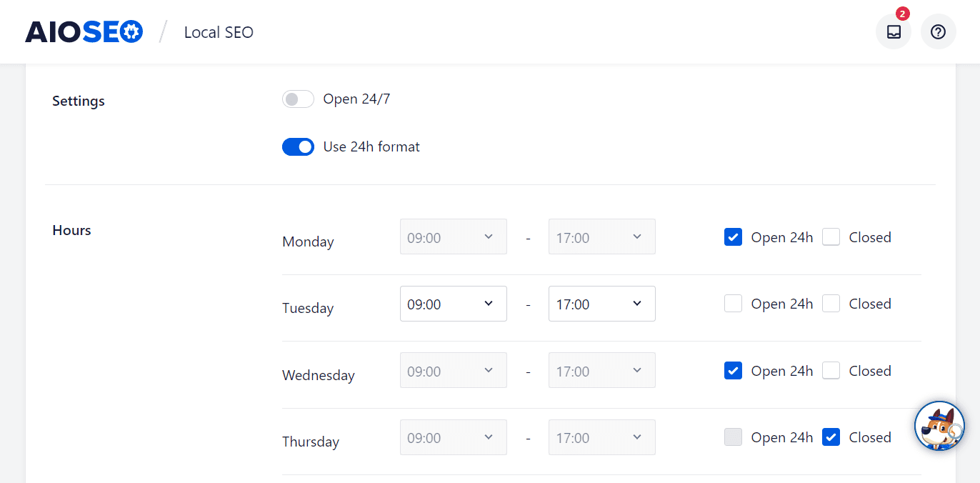Check Monday Closed checkbox

(x=831, y=237)
